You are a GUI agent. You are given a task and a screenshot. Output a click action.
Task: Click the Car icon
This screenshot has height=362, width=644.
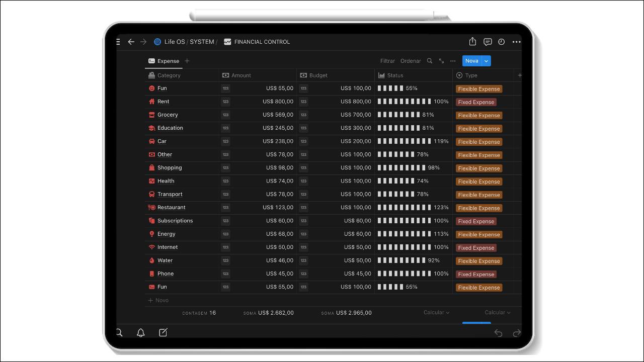point(152,141)
